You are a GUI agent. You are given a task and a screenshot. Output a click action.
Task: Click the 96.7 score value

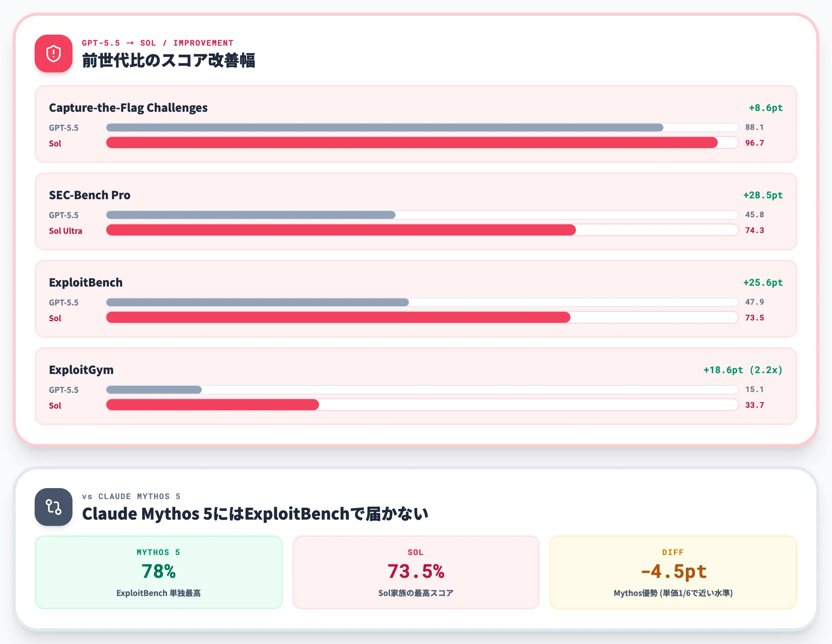754,143
